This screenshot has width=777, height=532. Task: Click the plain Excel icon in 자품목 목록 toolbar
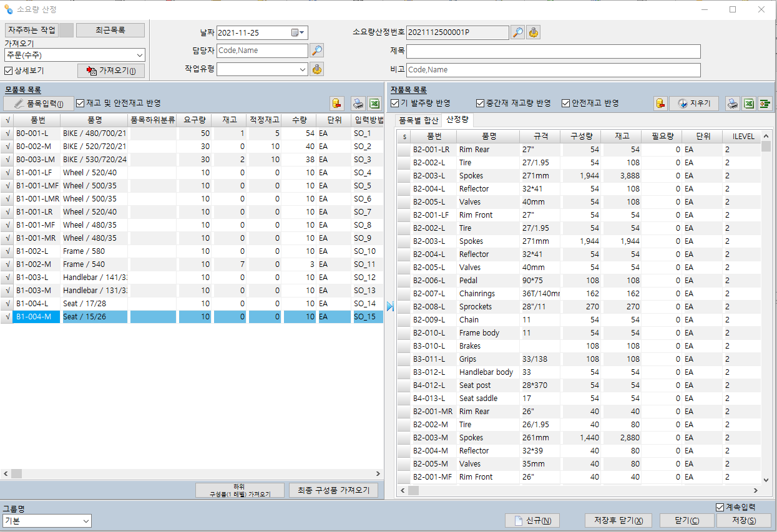click(749, 104)
